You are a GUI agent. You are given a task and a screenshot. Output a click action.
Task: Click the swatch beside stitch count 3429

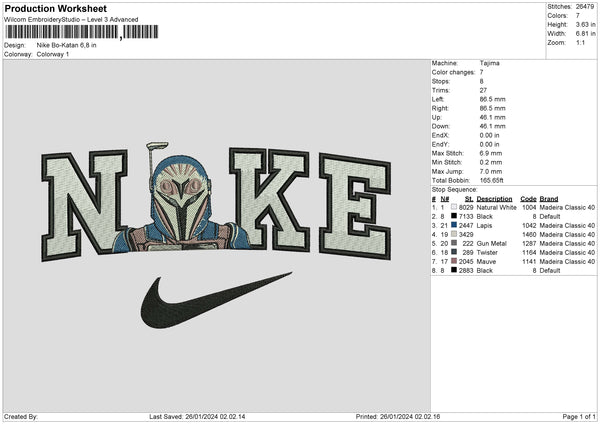(454, 234)
